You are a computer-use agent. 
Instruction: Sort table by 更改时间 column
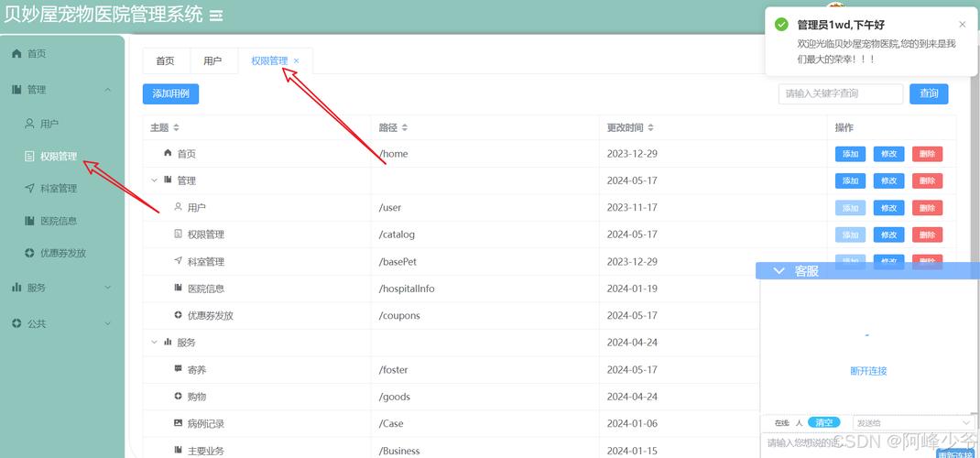pos(650,127)
